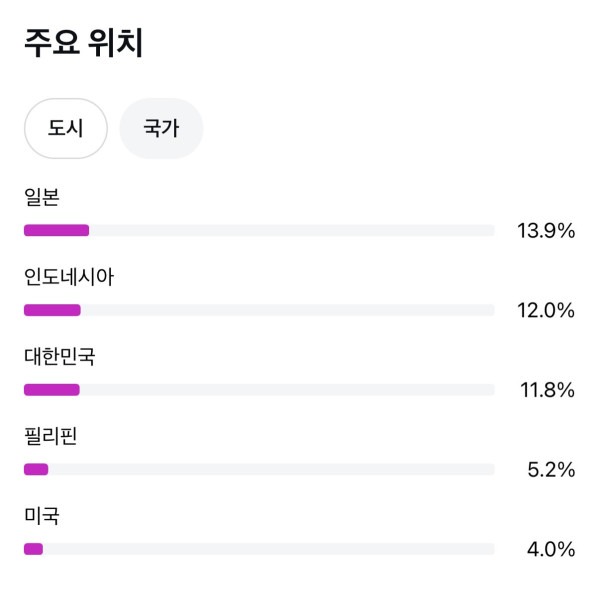Click the 5.2% percentage value
The height and width of the screenshot is (610, 600).
(x=551, y=470)
